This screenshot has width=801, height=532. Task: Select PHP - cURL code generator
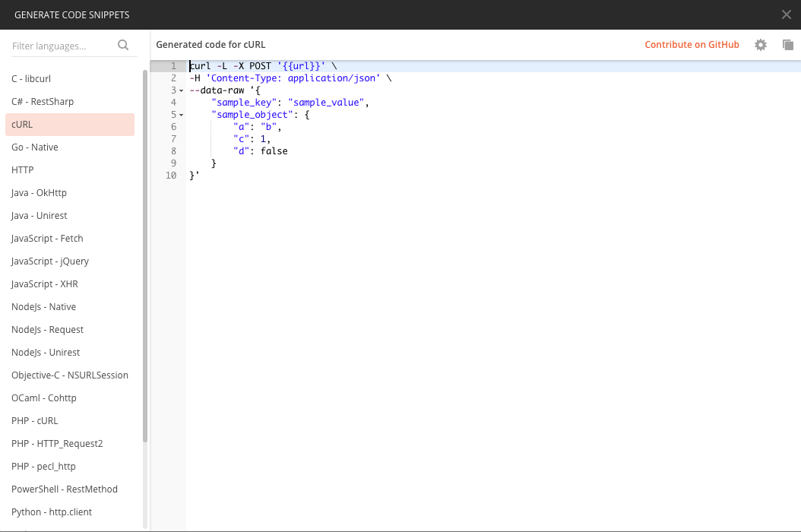coord(34,420)
